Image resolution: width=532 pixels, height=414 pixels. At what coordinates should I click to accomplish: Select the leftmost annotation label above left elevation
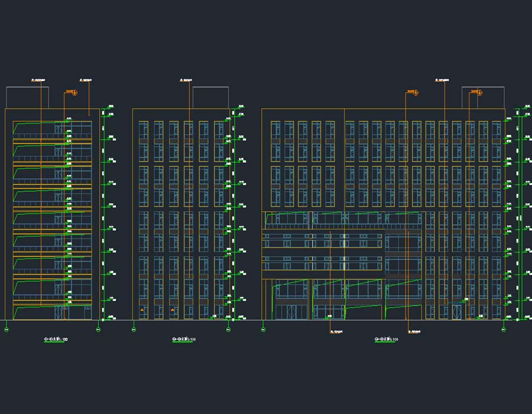click(38, 79)
